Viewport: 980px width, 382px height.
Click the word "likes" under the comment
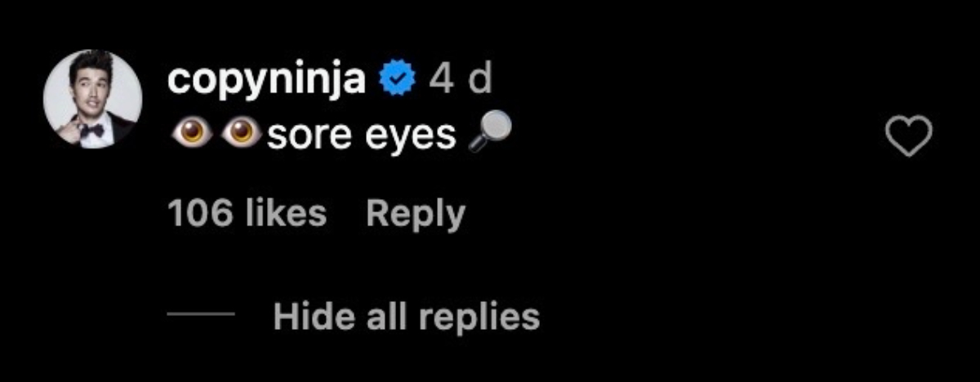286,214
